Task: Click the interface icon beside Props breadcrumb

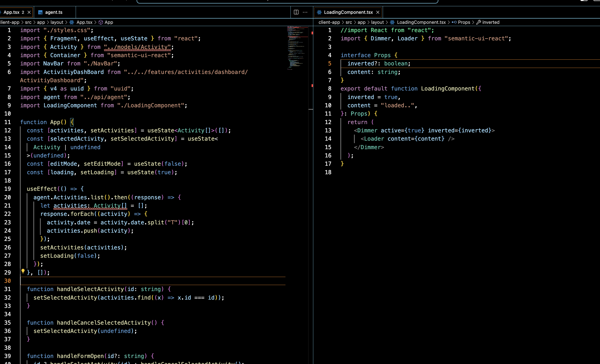Action: (454, 22)
